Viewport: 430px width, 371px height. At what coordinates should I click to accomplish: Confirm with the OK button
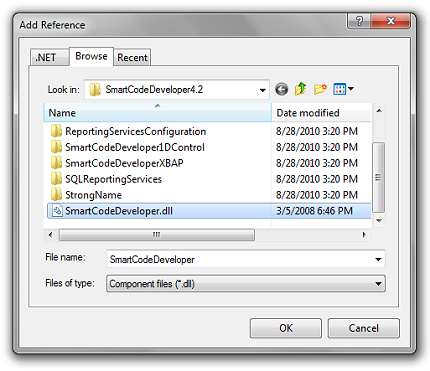[x=286, y=328]
